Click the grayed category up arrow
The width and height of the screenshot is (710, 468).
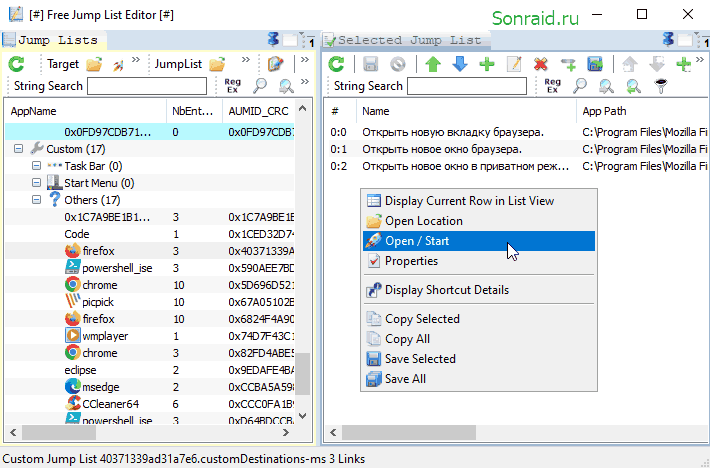[629, 64]
